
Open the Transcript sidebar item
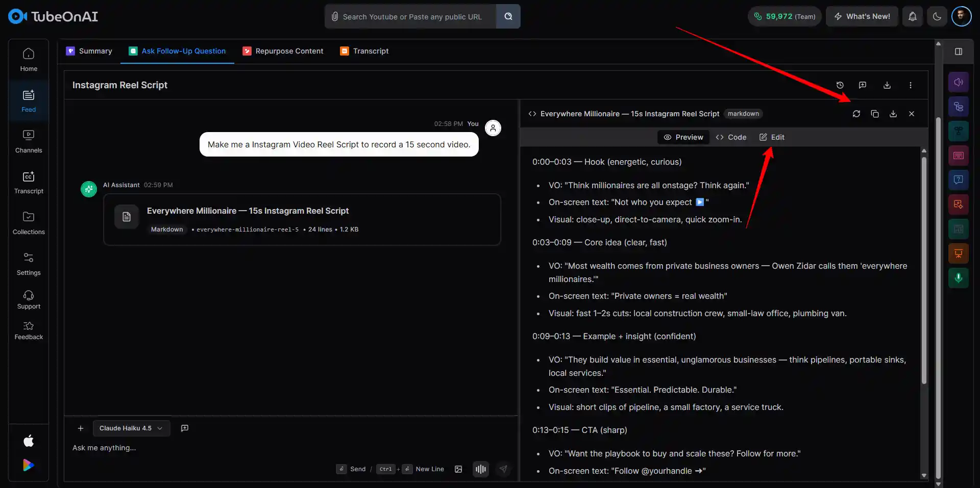tap(29, 182)
